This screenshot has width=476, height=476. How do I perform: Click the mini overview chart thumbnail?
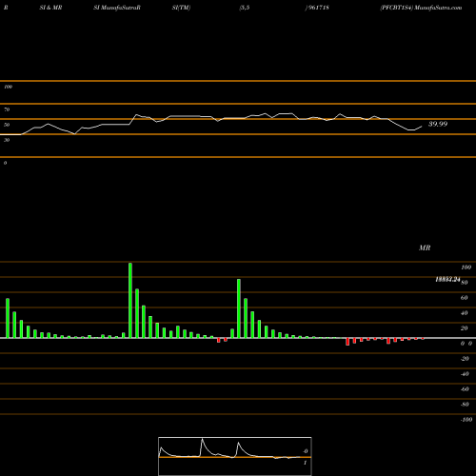(235, 456)
